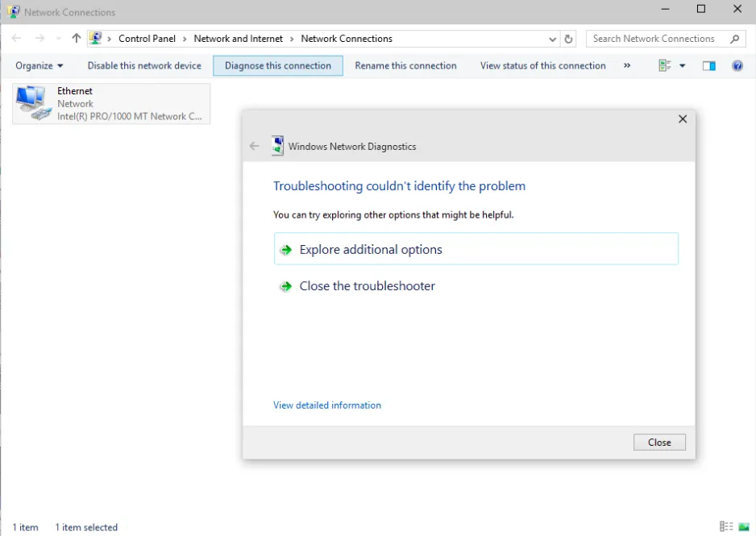Open the address bar history dropdown
The height and width of the screenshot is (536, 756).
click(x=552, y=39)
